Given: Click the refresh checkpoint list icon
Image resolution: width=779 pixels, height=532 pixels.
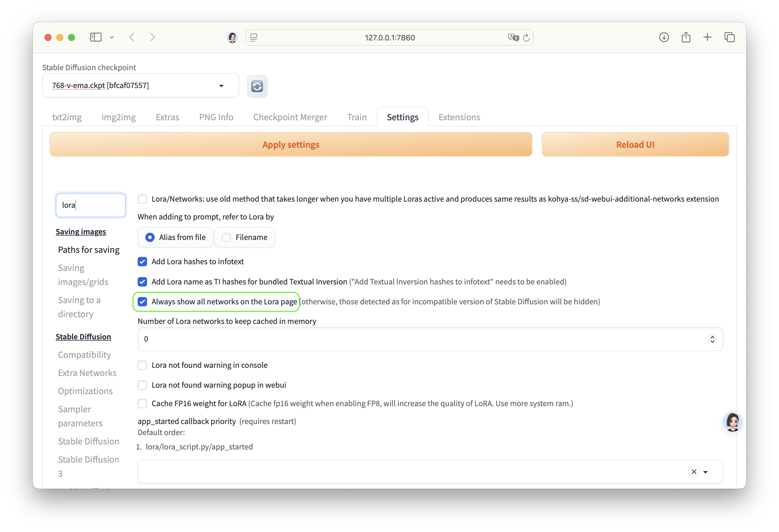Looking at the screenshot, I should point(257,86).
